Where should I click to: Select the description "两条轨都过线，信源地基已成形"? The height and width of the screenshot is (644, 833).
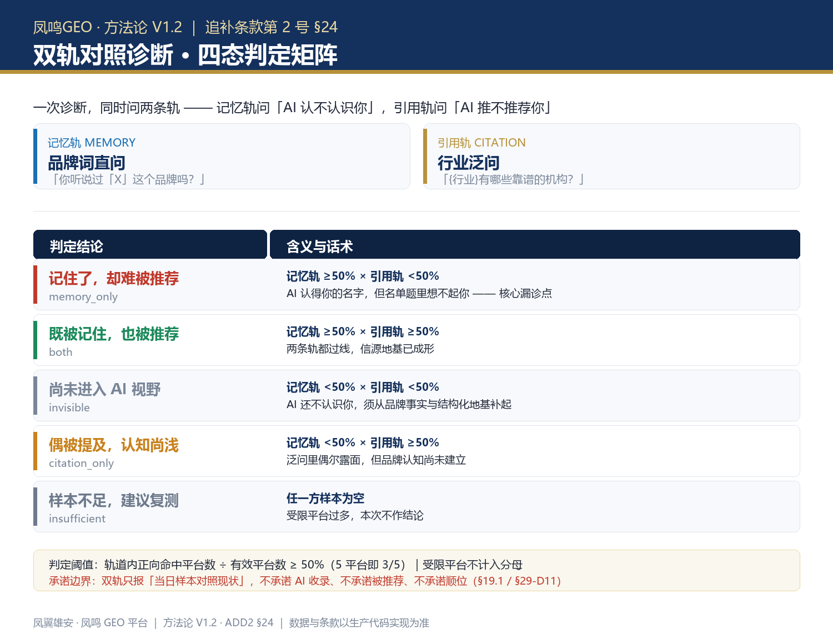pos(360,349)
